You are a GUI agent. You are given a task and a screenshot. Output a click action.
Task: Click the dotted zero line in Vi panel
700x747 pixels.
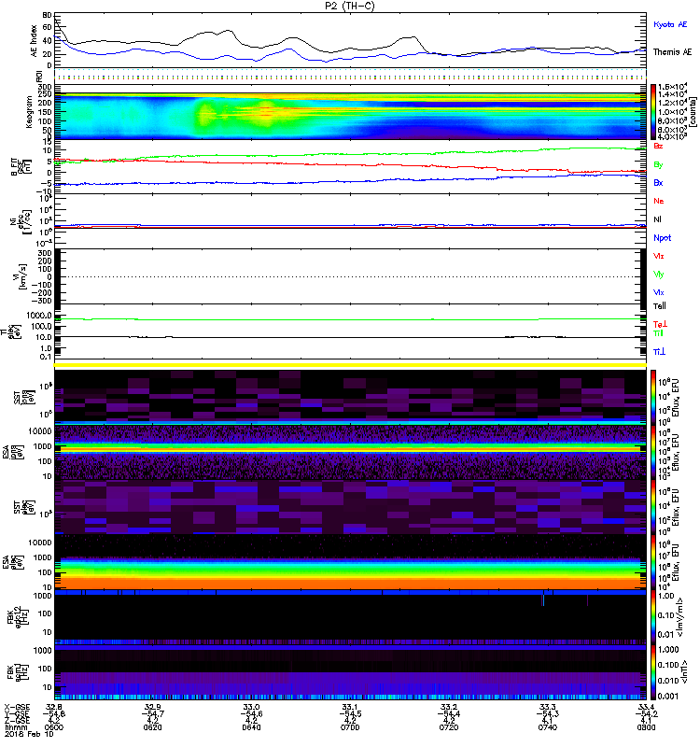pos(350,276)
